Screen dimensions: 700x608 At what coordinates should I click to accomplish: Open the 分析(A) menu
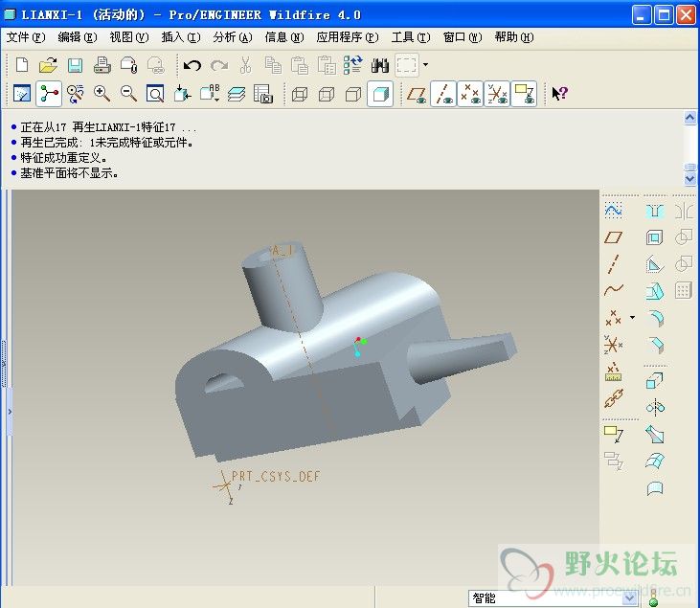(x=233, y=37)
